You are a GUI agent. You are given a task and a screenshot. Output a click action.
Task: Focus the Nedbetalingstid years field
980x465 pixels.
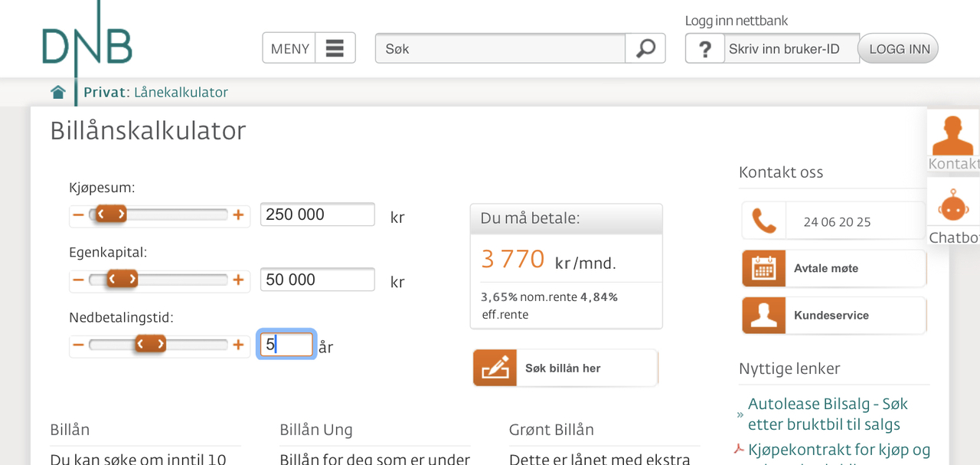point(286,345)
